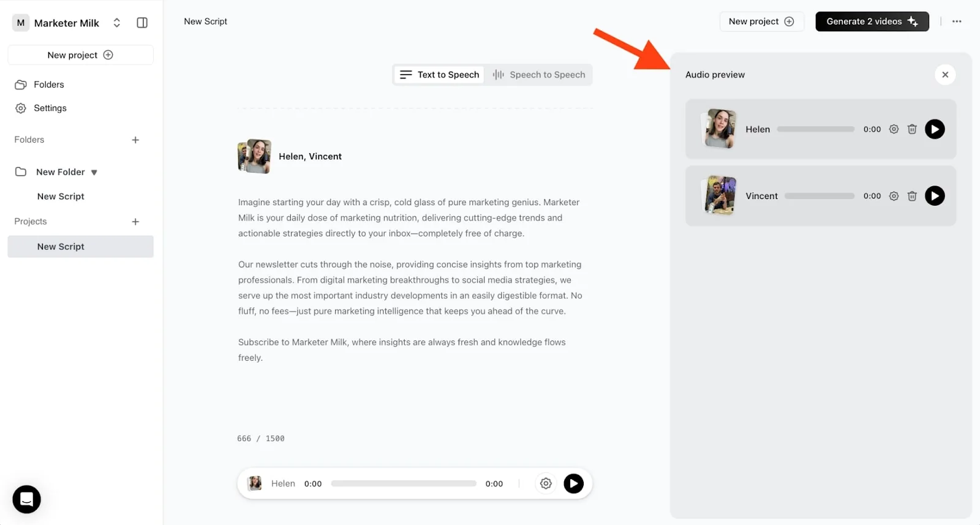Click Helen avatar in bottom player
The height and width of the screenshot is (525, 980).
tap(254, 483)
